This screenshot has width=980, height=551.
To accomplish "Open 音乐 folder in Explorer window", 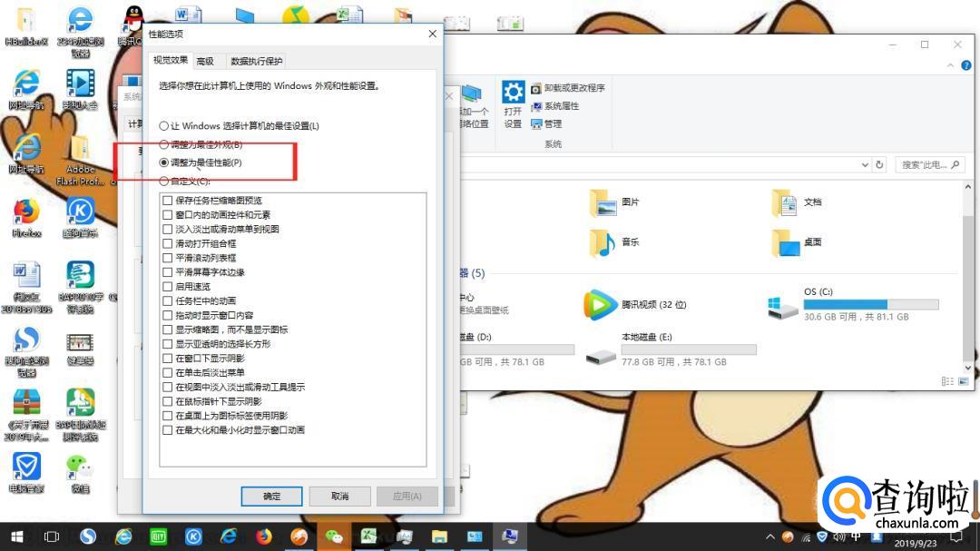I will point(614,242).
